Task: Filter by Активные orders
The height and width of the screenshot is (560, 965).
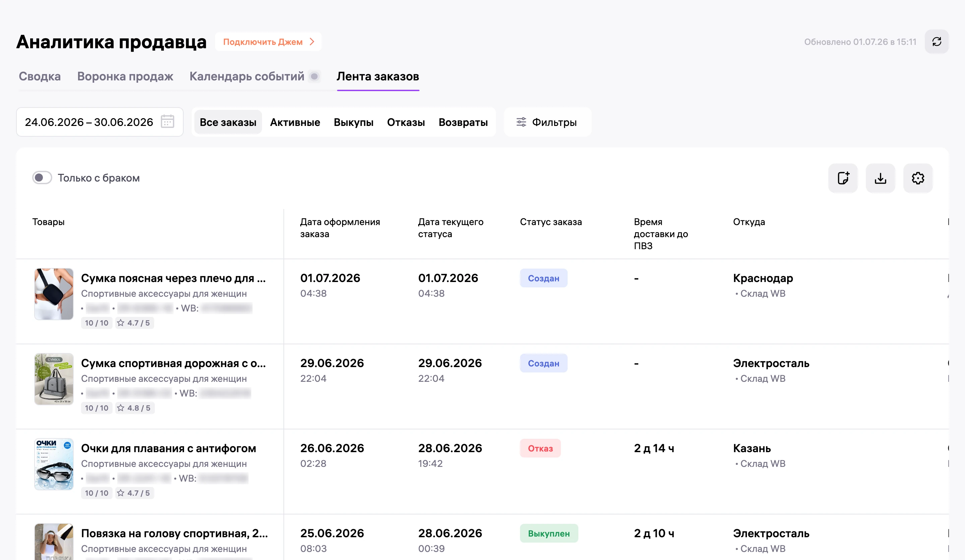Action: tap(295, 122)
